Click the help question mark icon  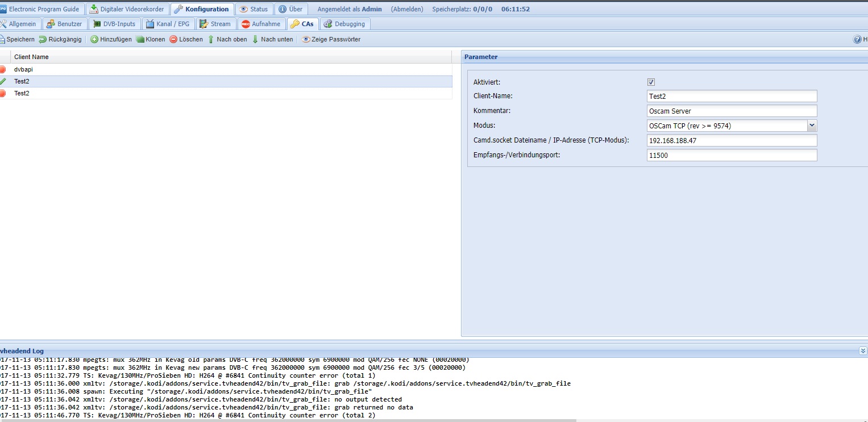(x=857, y=40)
